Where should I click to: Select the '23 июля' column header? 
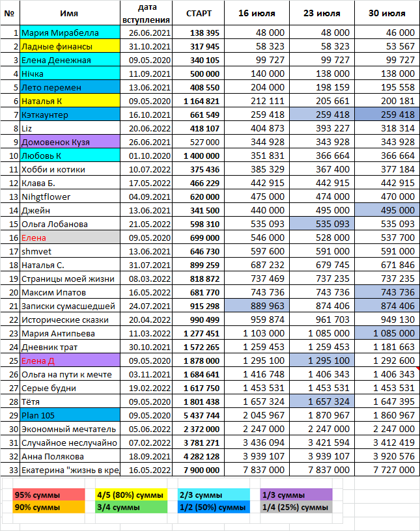322,13
